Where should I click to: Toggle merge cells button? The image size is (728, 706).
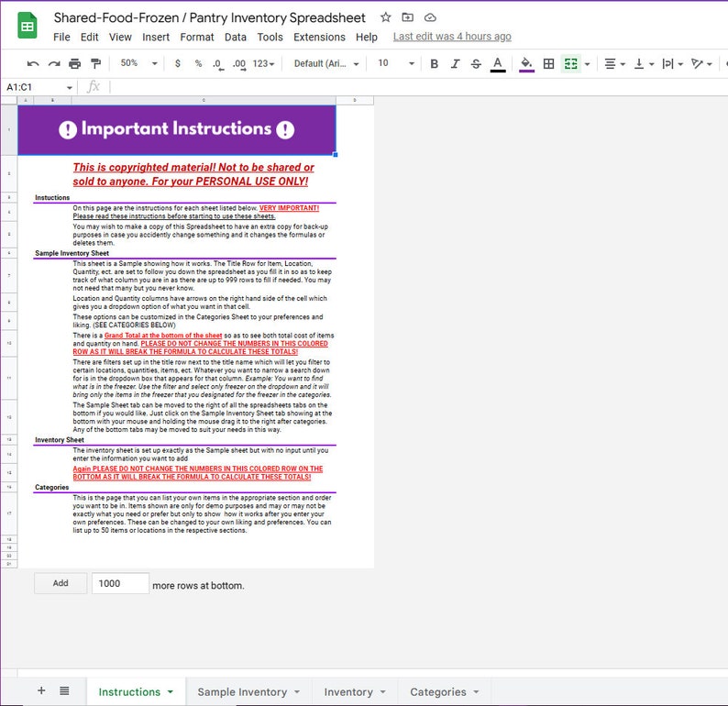570,63
